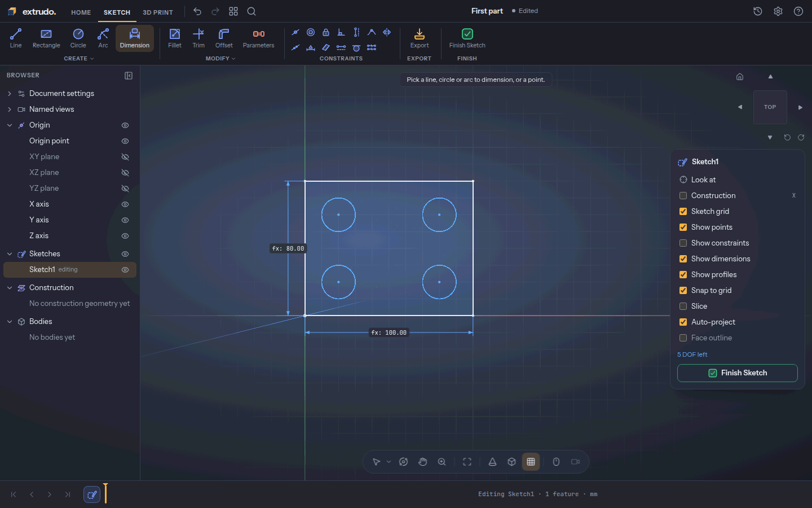Select the Fillet tool
Image resolution: width=812 pixels, height=508 pixels.
pos(175,38)
